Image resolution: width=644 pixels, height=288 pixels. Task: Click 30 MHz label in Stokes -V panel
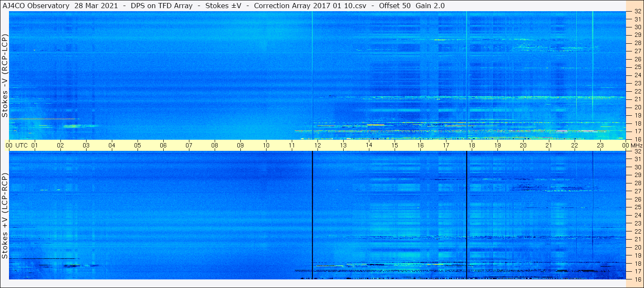click(638, 27)
